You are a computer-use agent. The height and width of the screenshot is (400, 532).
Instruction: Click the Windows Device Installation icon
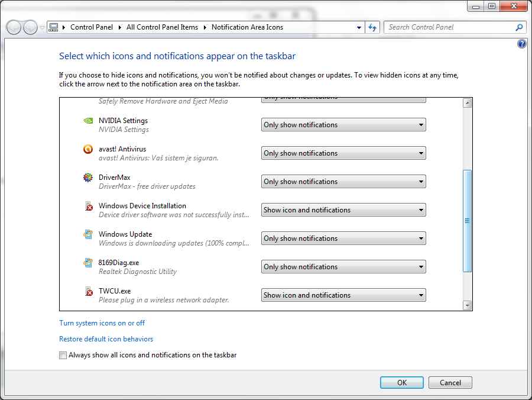[89, 206]
